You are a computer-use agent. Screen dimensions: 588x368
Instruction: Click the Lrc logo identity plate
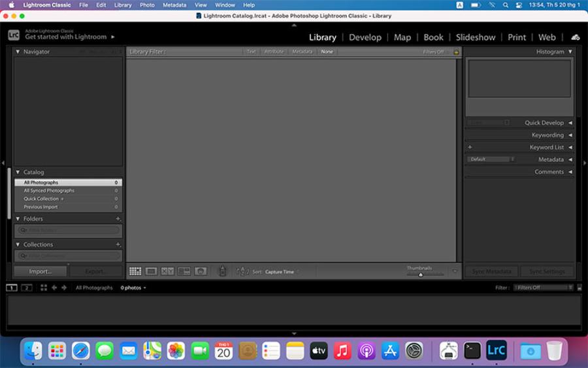(x=14, y=35)
